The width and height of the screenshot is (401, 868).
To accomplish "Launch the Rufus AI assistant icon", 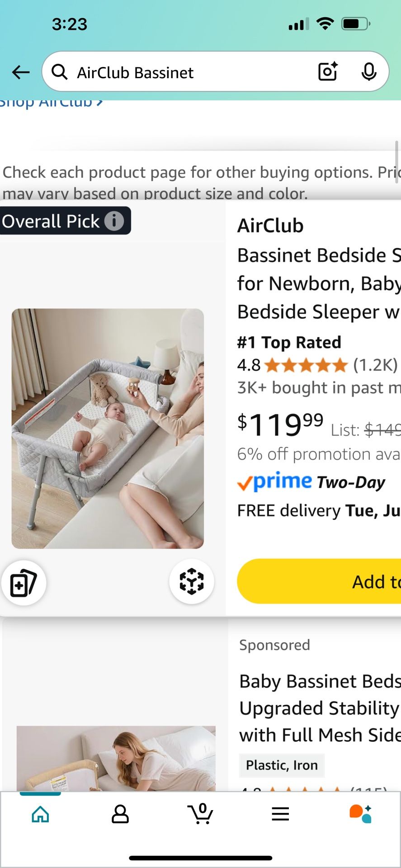I will pos(360,814).
